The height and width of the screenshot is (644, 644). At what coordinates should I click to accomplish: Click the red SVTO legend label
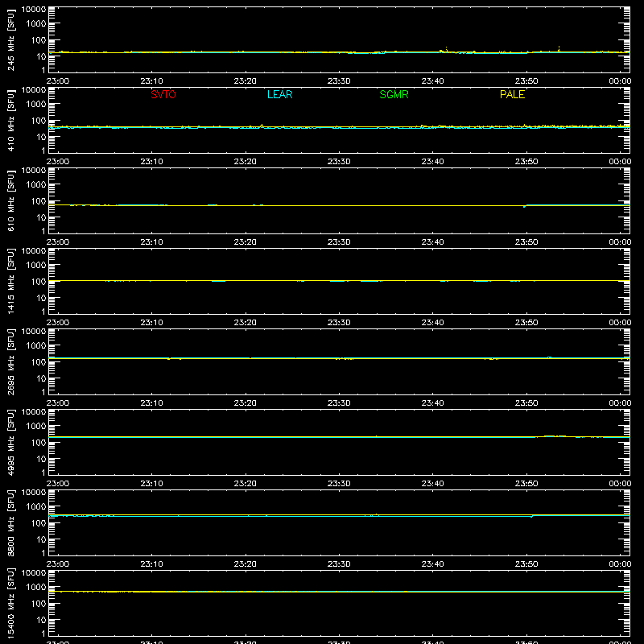(163, 94)
